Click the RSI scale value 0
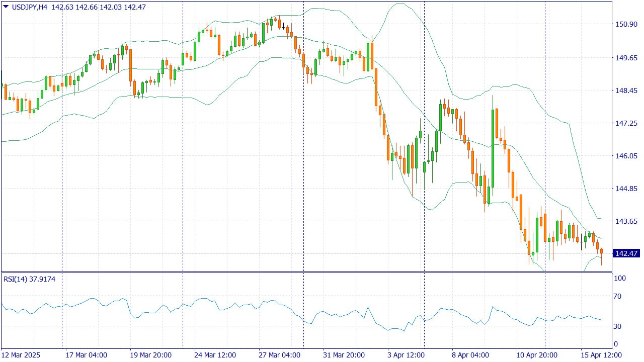The height and width of the screenshot is (362, 644). [x=616, y=344]
